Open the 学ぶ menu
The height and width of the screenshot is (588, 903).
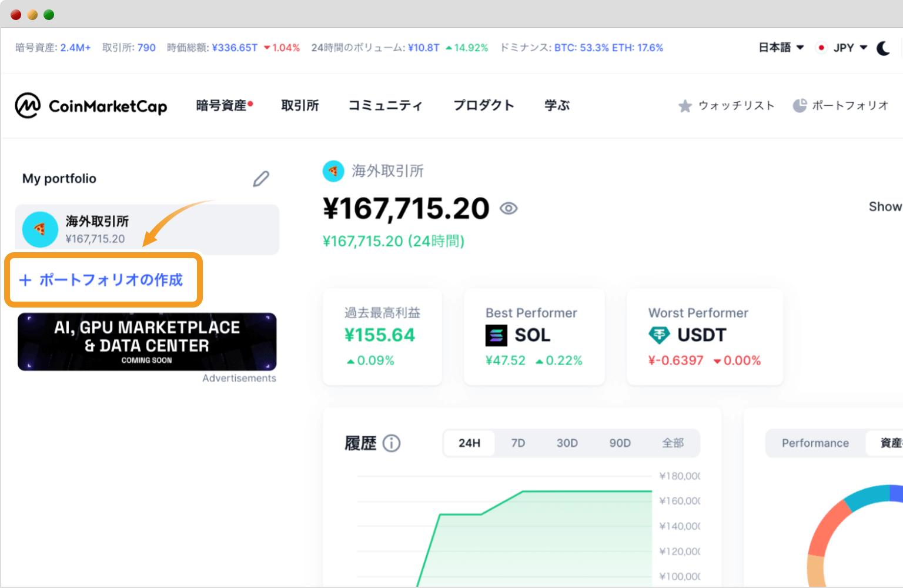click(x=557, y=105)
